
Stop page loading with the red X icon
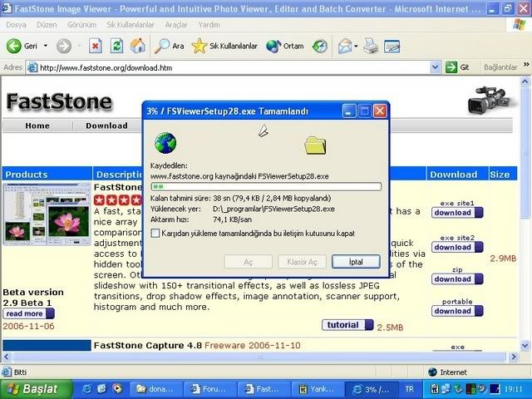(x=96, y=46)
